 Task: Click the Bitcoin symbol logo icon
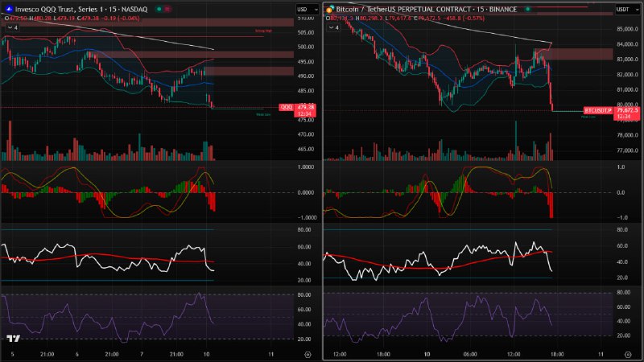point(329,9)
